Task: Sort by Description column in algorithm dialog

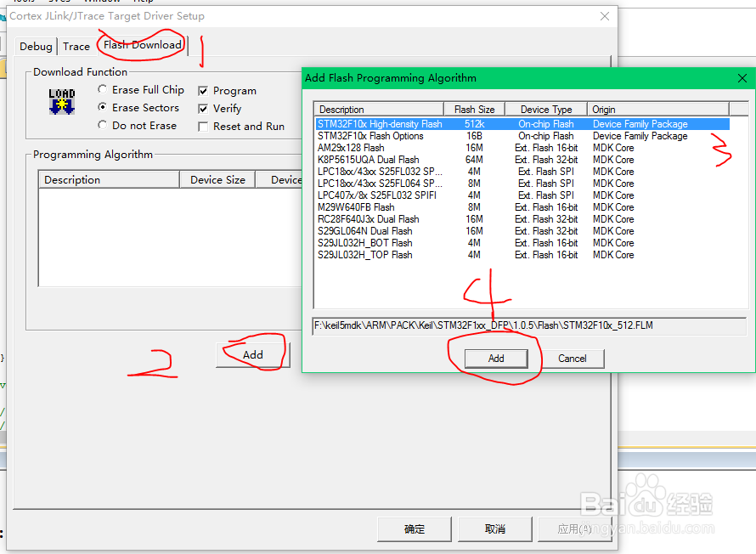Action: [x=379, y=110]
